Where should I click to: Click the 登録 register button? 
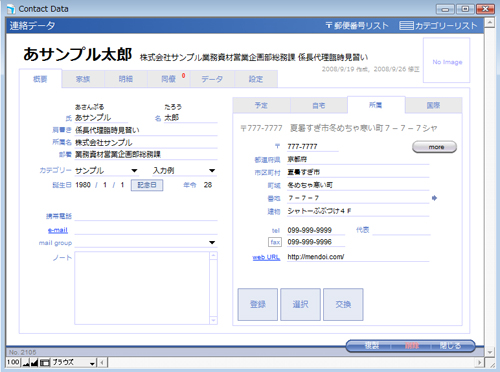tap(258, 304)
